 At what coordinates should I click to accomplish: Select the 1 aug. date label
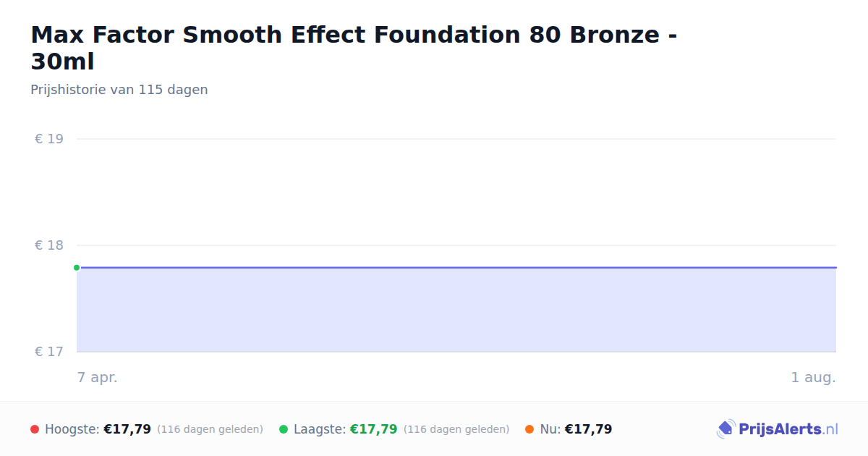click(x=813, y=377)
